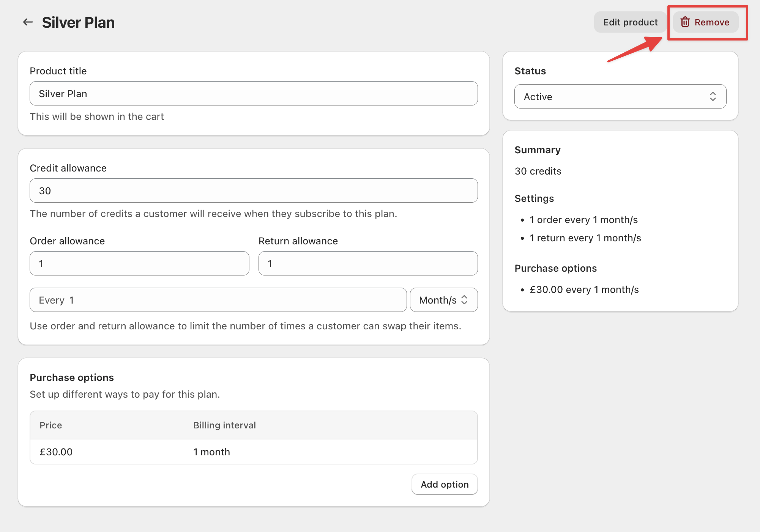Click the 1 order every 1 month/s entry
Screen dimensions: 760x532
click(583, 219)
